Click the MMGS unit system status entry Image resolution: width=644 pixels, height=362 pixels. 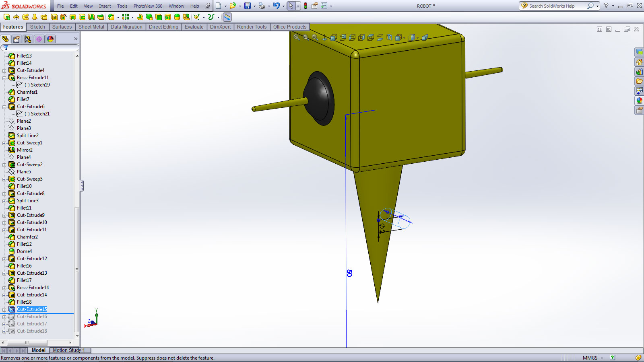coord(590,358)
